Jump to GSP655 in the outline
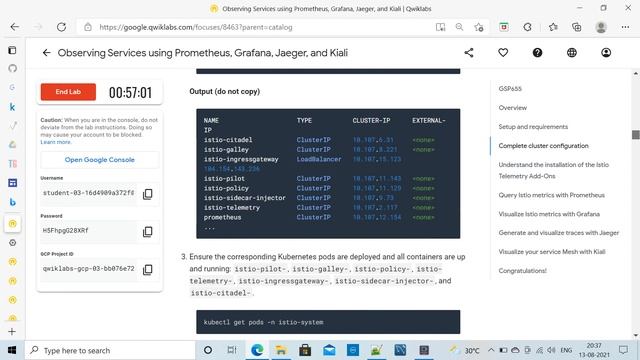 tap(510, 89)
